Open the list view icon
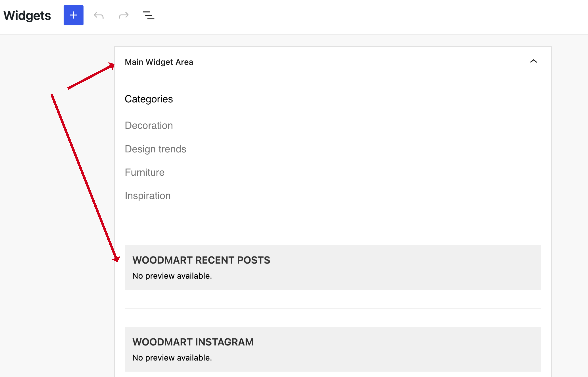The height and width of the screenshot is (377, 588). tap(148, 15)
